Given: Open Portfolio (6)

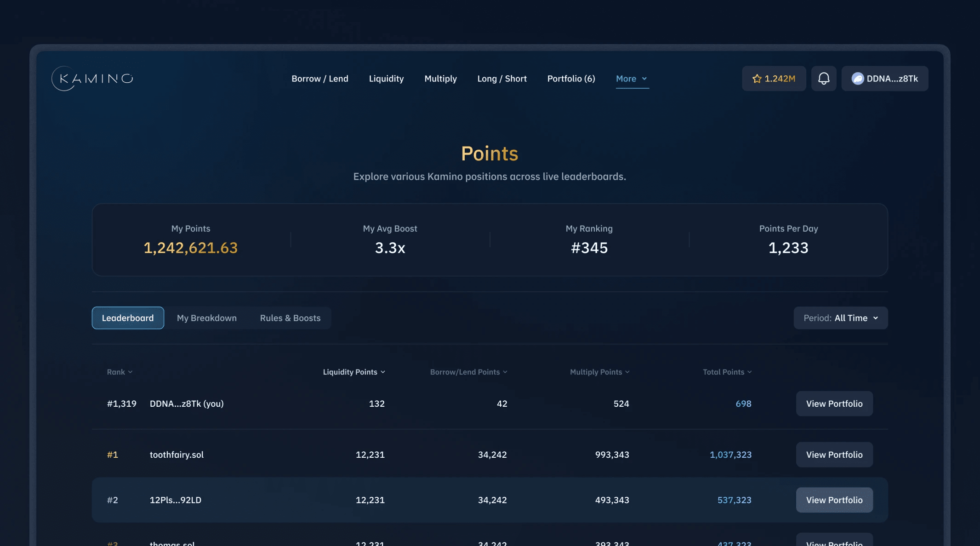Looking at the screenshot, I should tap(571, 79).
